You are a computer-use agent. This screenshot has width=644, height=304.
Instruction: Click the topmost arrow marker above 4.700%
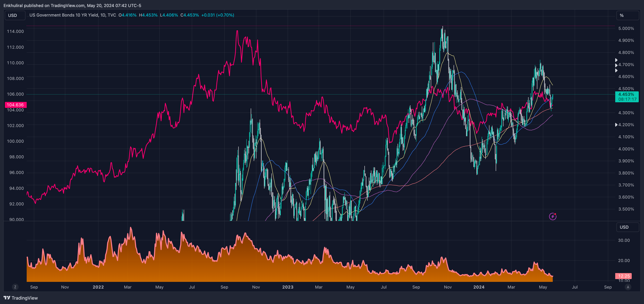click(616, 60)
